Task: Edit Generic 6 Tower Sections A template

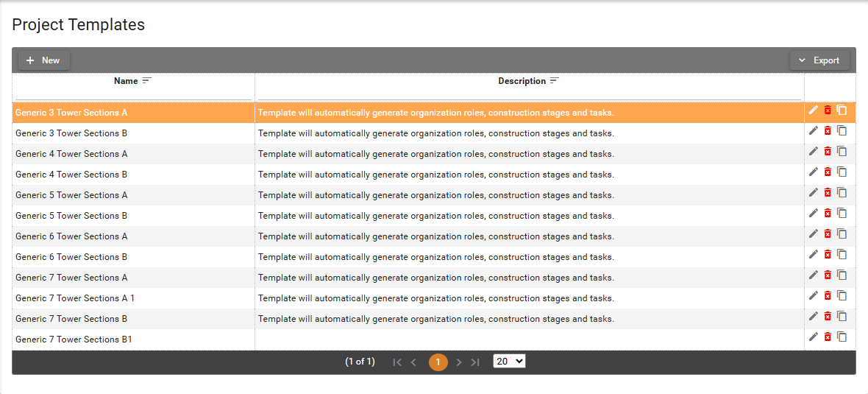Action: pos(813,234)
